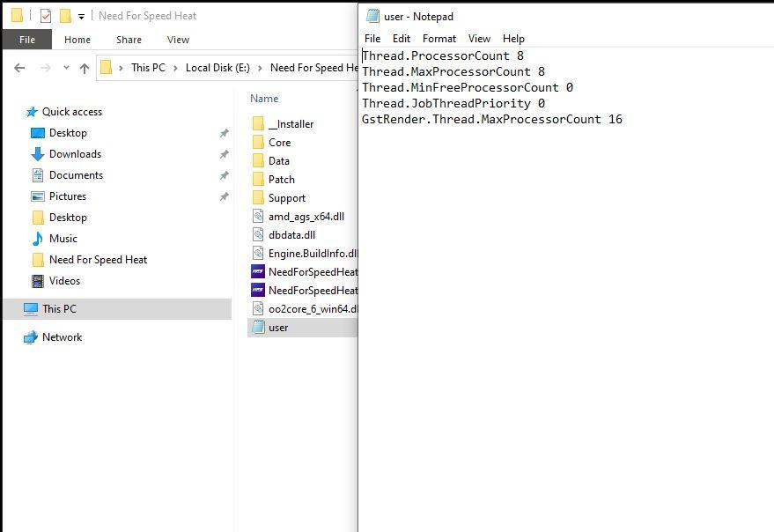Click the Documents page icon in sidebar

[38, 175]
